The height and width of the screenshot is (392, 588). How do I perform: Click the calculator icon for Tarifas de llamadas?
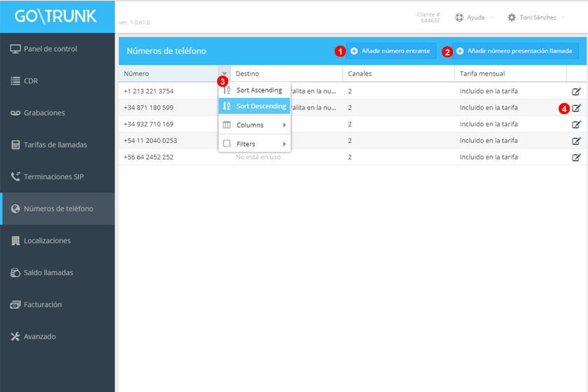click(15, 145)
